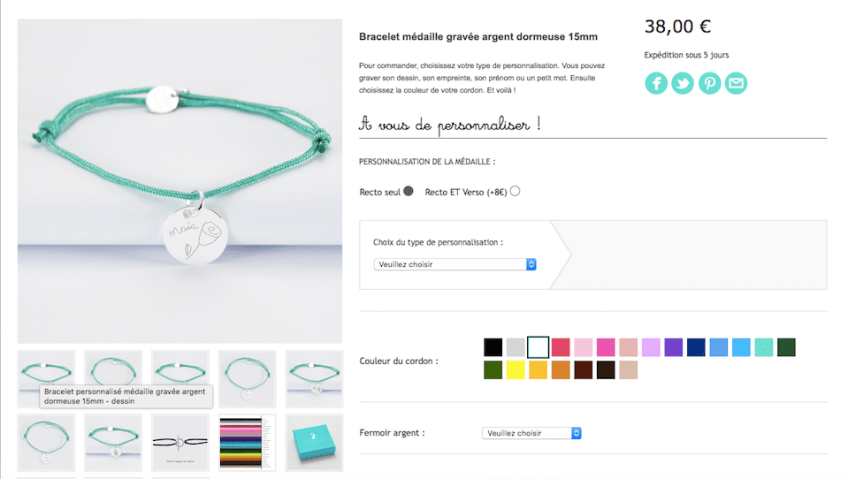Share product on Facebook icon
This screenshot has width=848, height=479.
[x=656, y=83]
